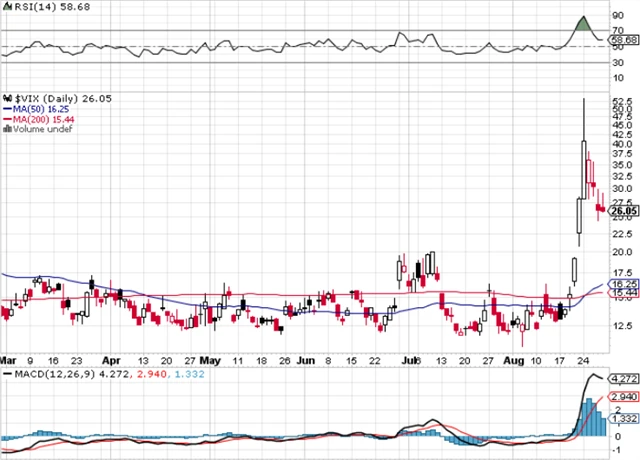Screen dimensions: 640x460
Task: Click the Aug label on date axis
Action: point(513,358)
